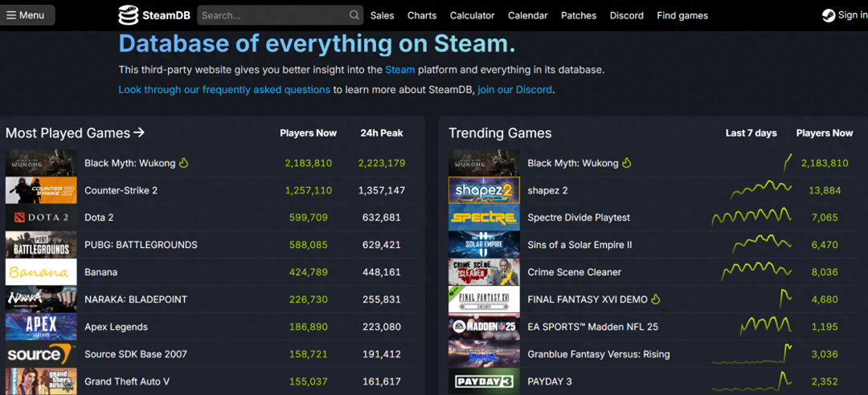The height and width of the screenshot is (395, 868).
Task: Open the Discord nav item
Action: point(627,15)
